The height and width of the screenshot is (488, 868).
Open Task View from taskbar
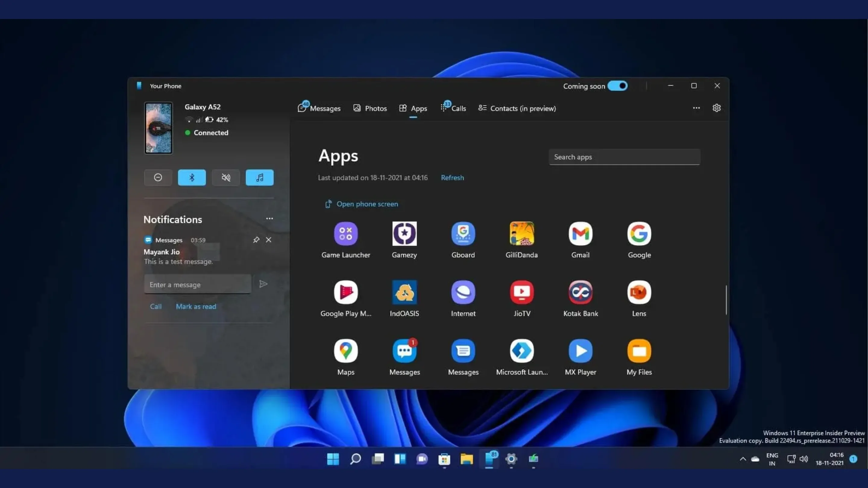pyautogui.click(x=378, y=459)
